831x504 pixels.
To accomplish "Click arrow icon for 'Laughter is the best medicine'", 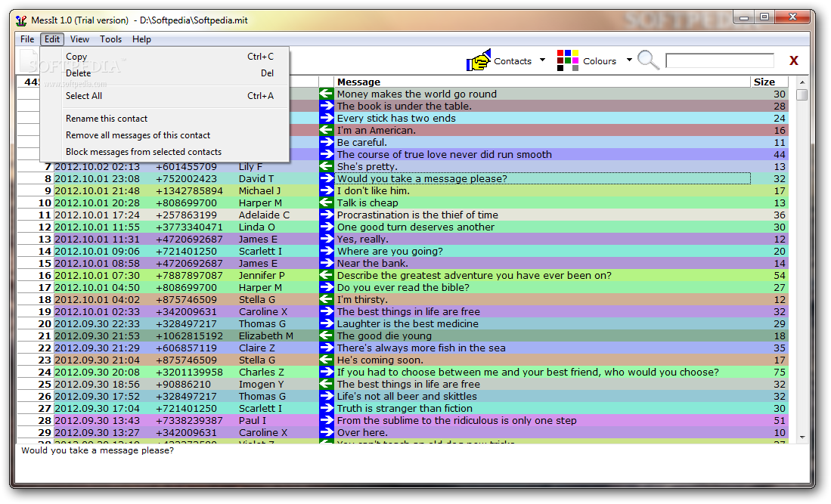I will point(327,323).
